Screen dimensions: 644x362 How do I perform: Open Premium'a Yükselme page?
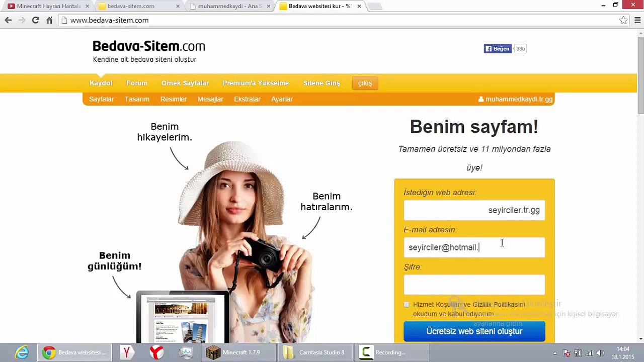click(x=256, y=83)
